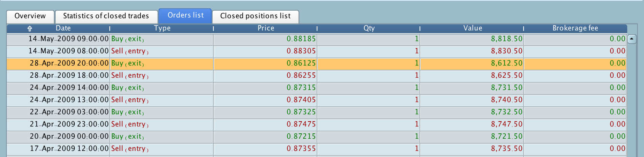Sort by the Price column header
Image resolution: width=644 pixels, height=157 pixels.
pos(266,28)
